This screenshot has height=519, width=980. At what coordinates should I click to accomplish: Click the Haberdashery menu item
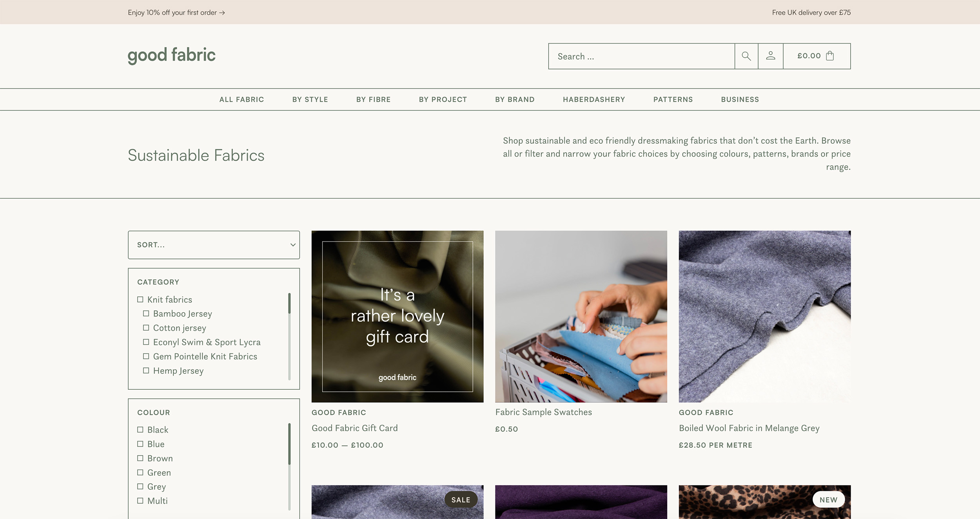(594, 99)
